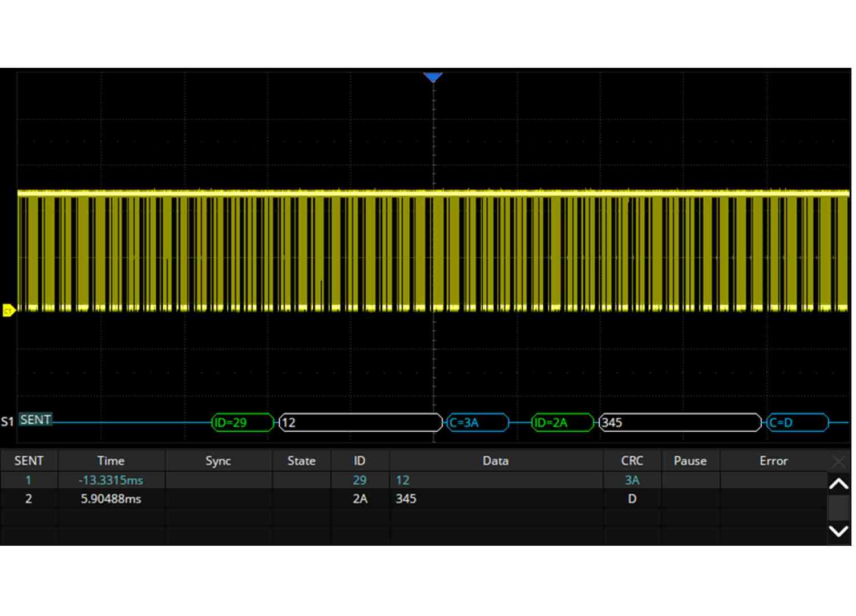Click the C=D CRC packet
Viewport: 856px width, 616px height.
(797, 423)
